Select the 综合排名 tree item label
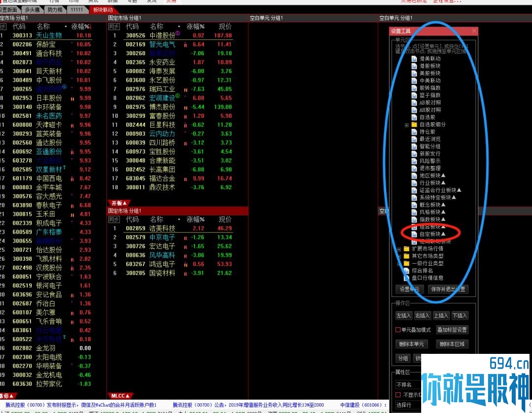The image size is (532, 413). [x=423, y=271]
